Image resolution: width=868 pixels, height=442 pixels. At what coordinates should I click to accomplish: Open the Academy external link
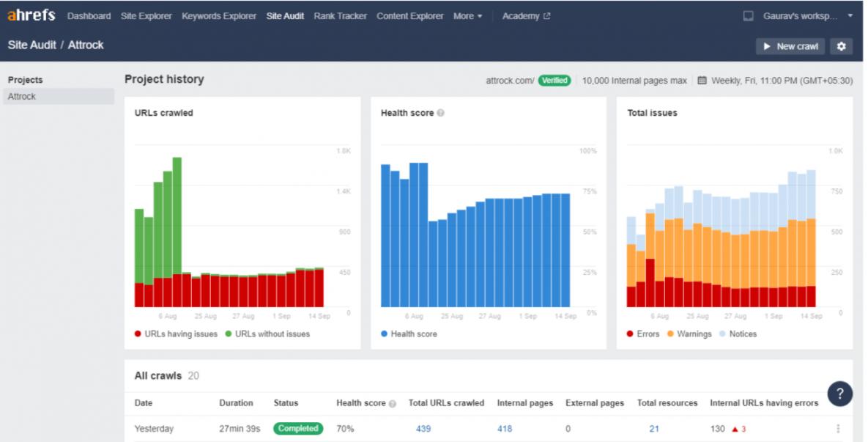click(526, 16)
